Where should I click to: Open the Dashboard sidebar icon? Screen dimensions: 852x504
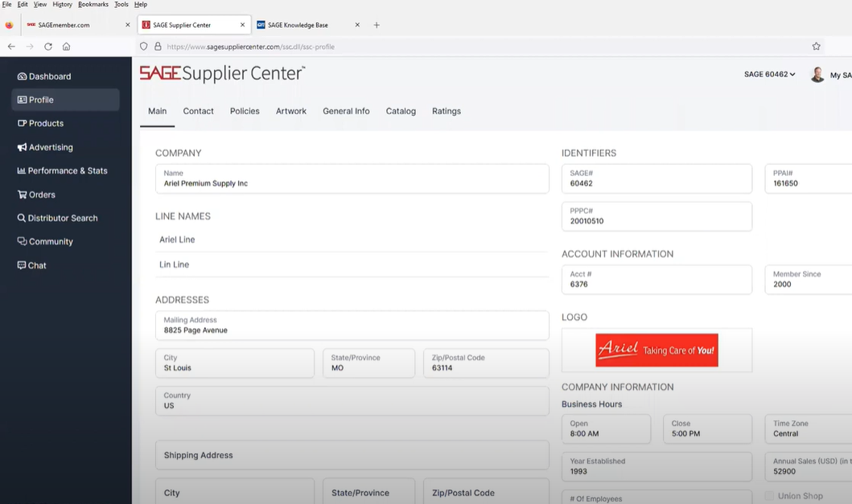click(22, 76)
